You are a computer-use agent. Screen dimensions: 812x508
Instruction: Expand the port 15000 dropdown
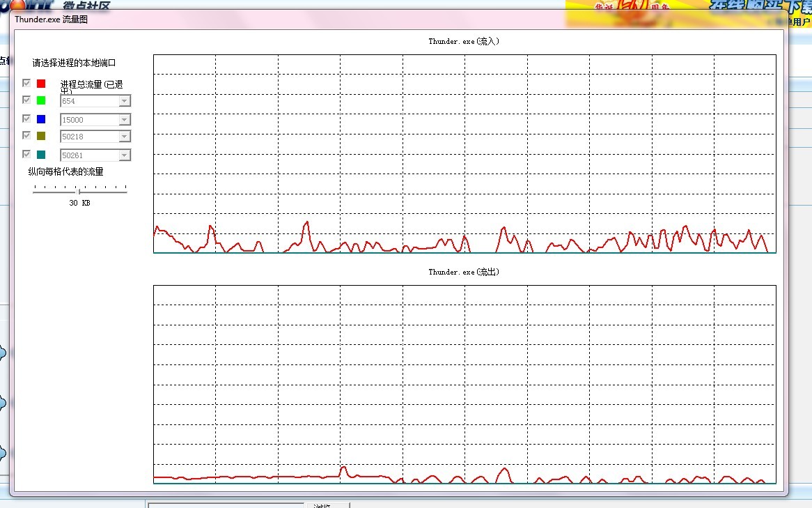[124, 120]
